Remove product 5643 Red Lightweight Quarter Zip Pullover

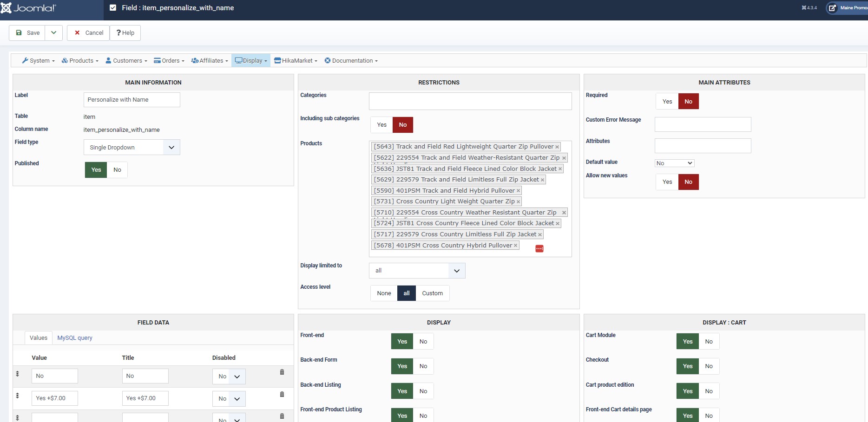557,147
